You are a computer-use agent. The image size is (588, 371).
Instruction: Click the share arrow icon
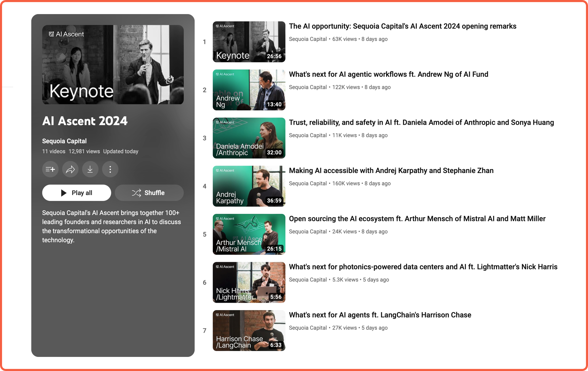click(70, 169)
